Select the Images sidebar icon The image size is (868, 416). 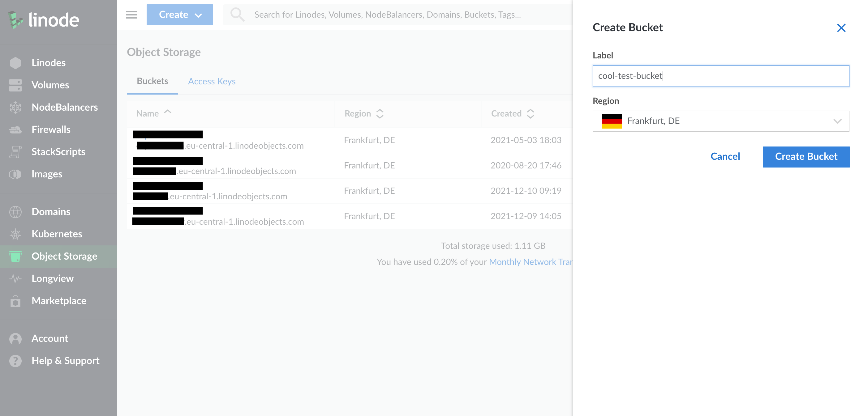(x=15, y=174)
